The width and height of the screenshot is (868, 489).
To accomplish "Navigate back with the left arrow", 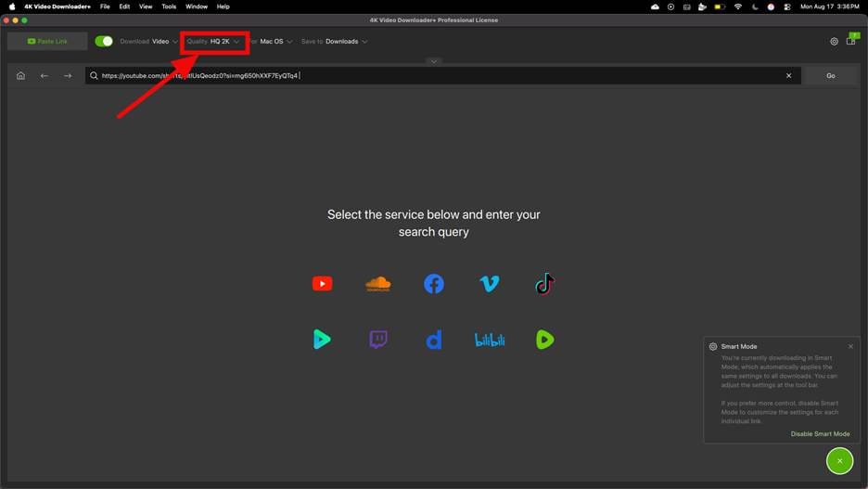I will point(45,75).
